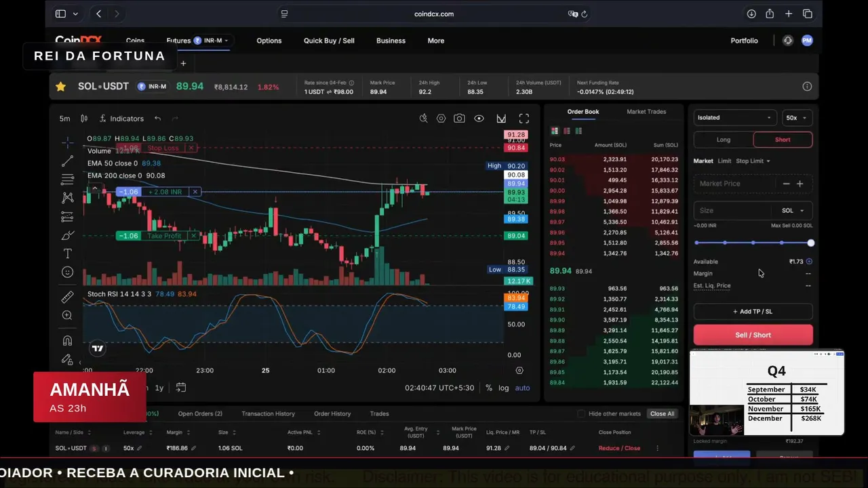Viewport: 868px width, 488px height.
Task: Edit the position's TP / SL values
Action: [x=572, y=448]
